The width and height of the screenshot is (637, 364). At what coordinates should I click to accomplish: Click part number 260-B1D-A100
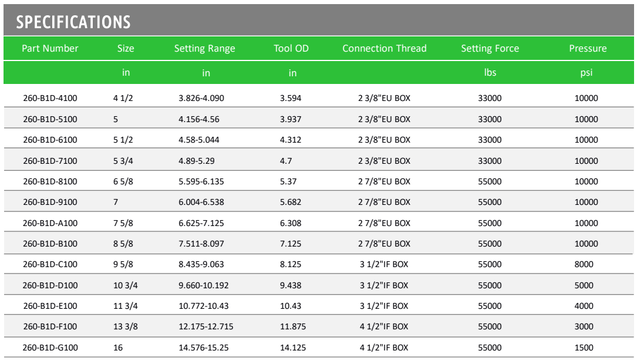(x=50, y=223)
